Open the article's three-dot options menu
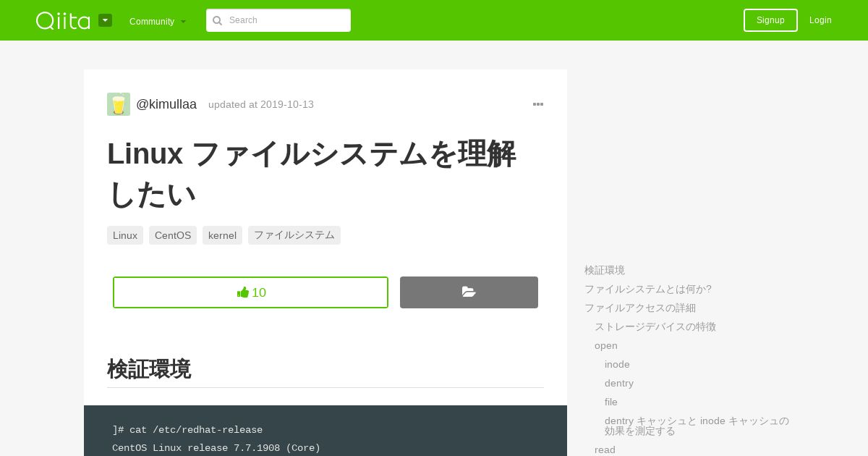 coord(538,104)
